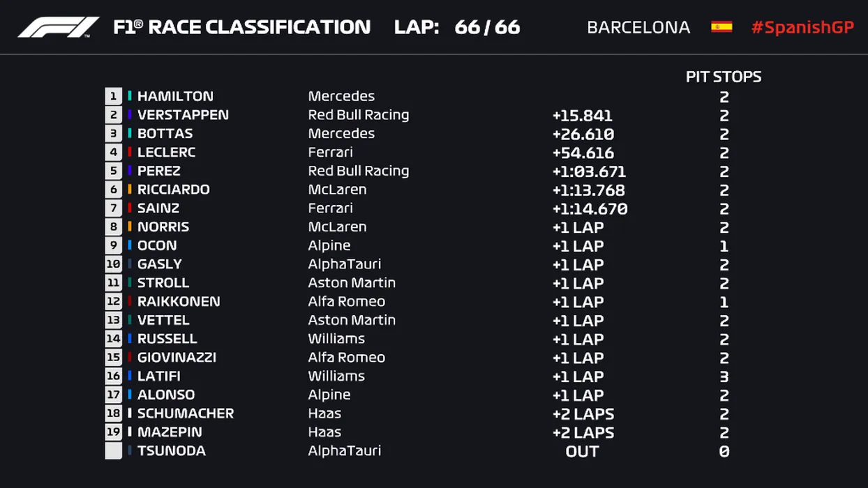The height and width of the screenshot is (488, 868).
Task: Click the Spanish flag icon
Action: coord(721,27)
